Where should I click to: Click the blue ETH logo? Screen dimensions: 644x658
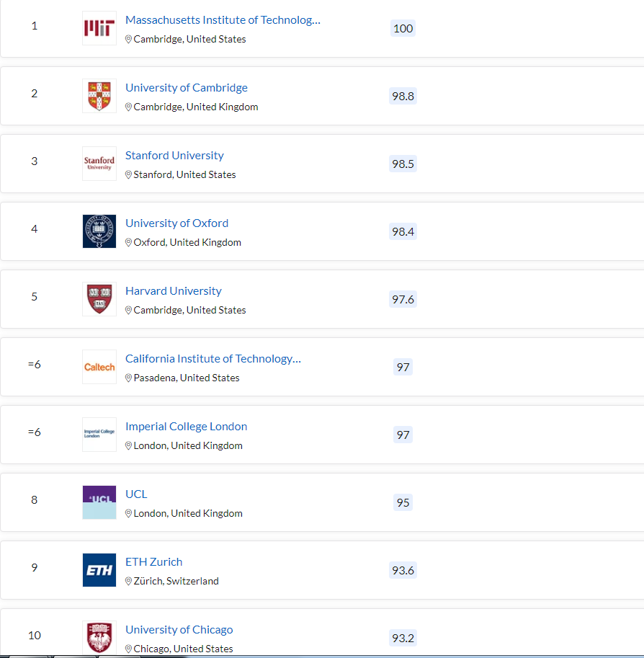coord(99,570)
